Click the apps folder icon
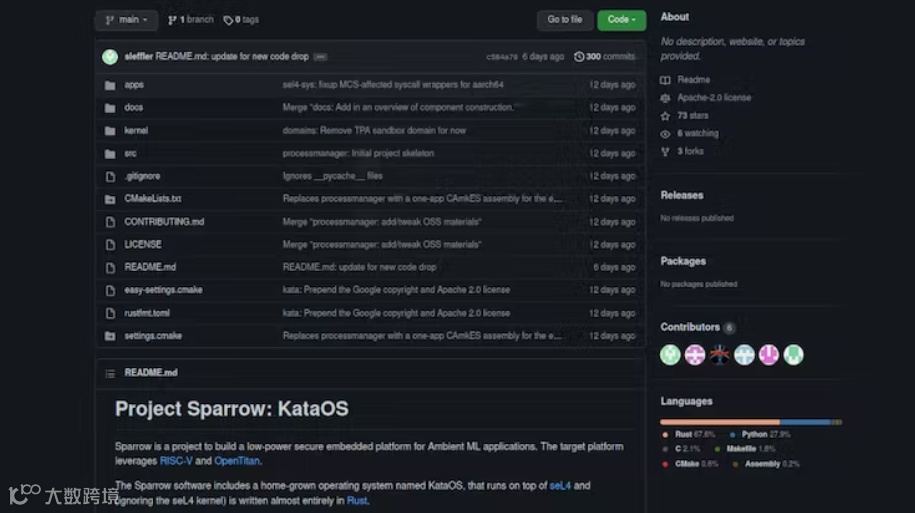Image resolution: width=915 pixels, height=513 pixels. click(x=110, y=85)
